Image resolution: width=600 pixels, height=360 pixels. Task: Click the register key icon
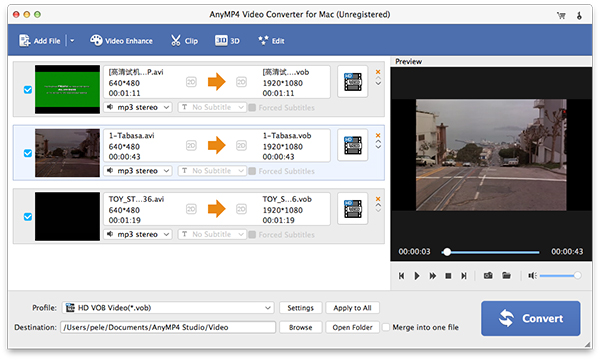[x=579, y=15]
